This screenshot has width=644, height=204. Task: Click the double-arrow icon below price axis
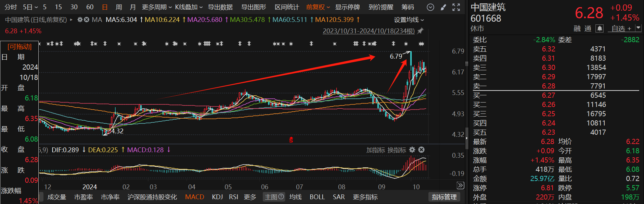[x=461, y=185]
